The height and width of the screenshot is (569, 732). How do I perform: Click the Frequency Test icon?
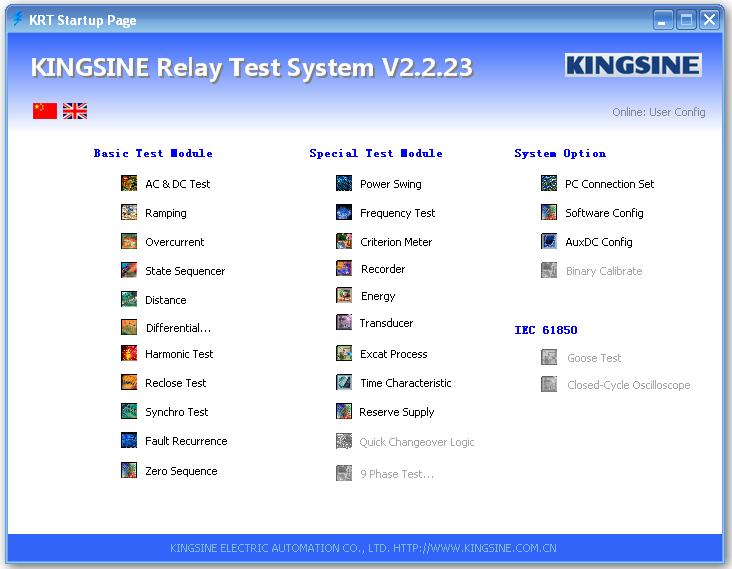click(344, 213)
